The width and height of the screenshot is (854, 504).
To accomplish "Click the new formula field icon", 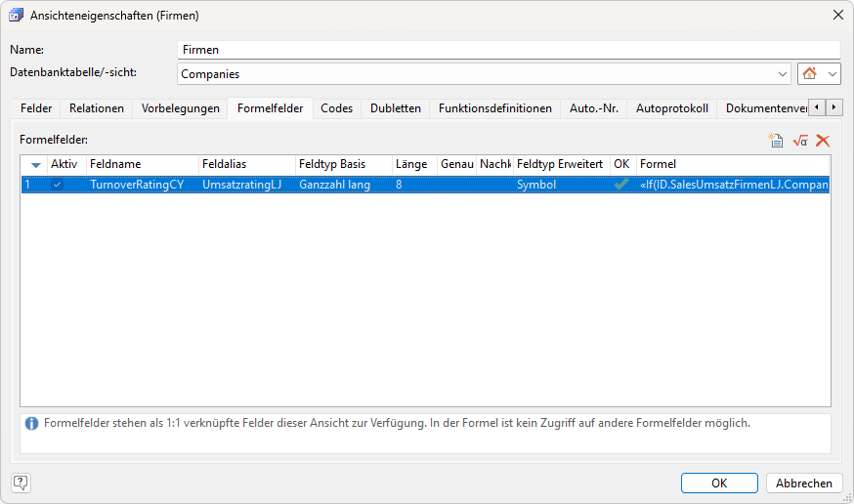I will tap(776, 141).
